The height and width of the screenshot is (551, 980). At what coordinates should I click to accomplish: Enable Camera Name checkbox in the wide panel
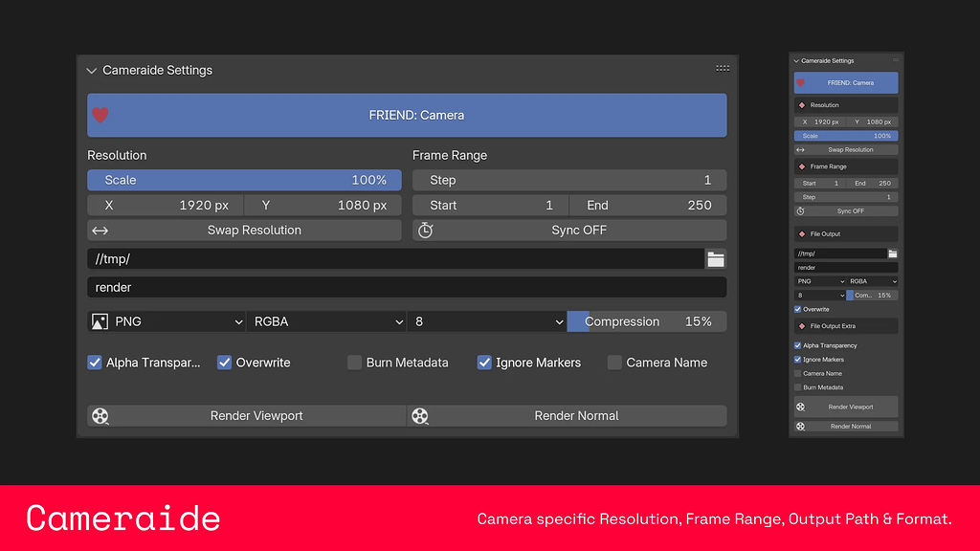[614, 363]
